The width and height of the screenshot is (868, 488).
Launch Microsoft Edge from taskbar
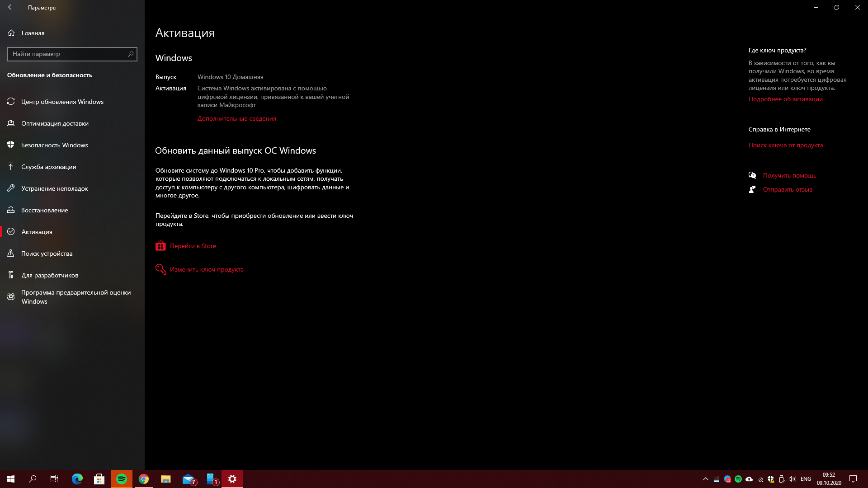coord(77,479)
